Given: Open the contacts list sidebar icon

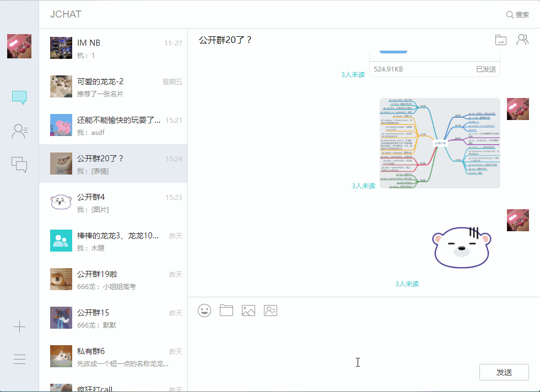Looking at the screenshot, I should click(x=20, y=131).
